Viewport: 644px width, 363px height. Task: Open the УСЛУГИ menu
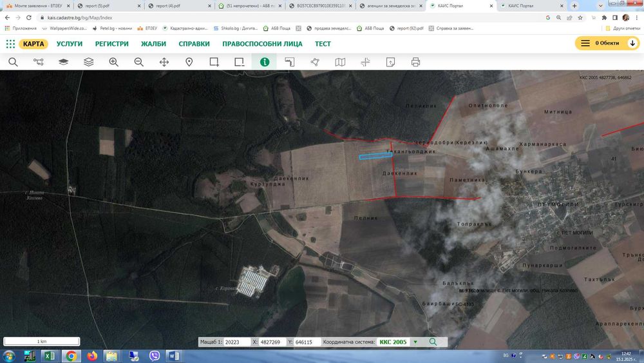[x=70, y=44]
